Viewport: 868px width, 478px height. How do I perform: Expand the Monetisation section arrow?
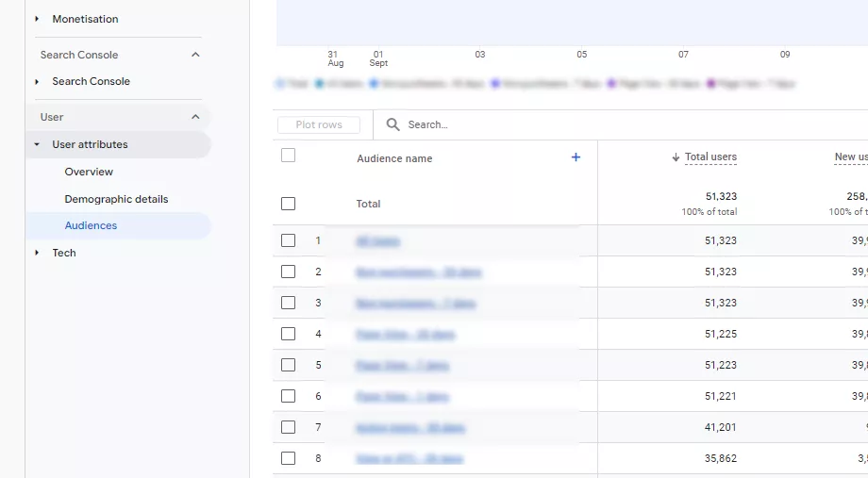pyautogui.click(x=37, y=19)
